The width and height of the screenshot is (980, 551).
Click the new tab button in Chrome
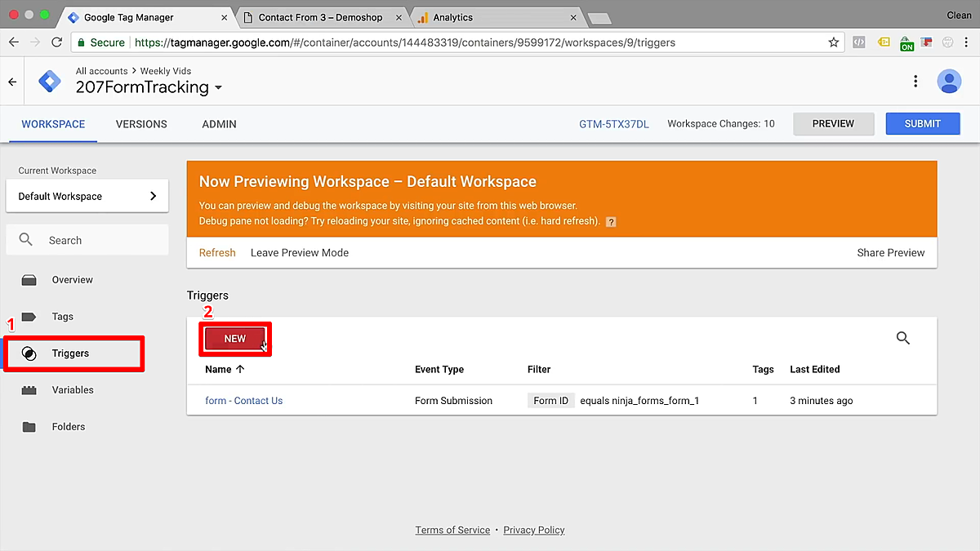[599, 18]
